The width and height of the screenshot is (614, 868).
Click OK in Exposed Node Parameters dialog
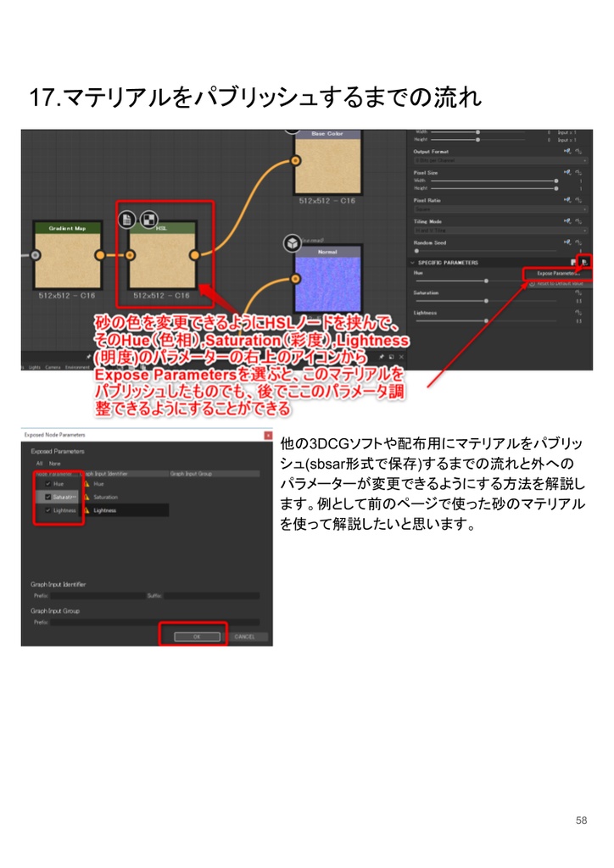click(197, 637)
